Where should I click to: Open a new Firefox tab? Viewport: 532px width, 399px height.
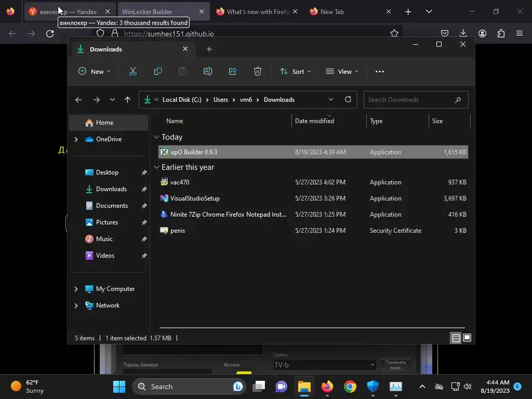tap(408, 12)
